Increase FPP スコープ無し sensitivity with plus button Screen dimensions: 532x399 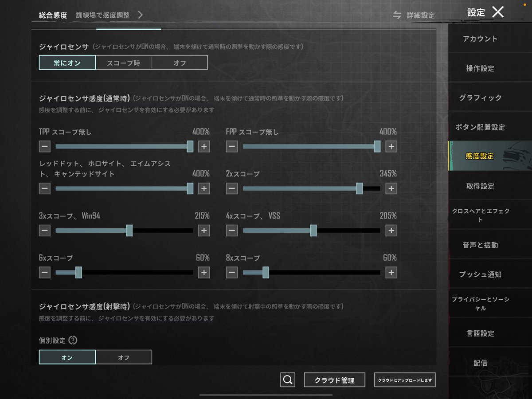[391, 146]
